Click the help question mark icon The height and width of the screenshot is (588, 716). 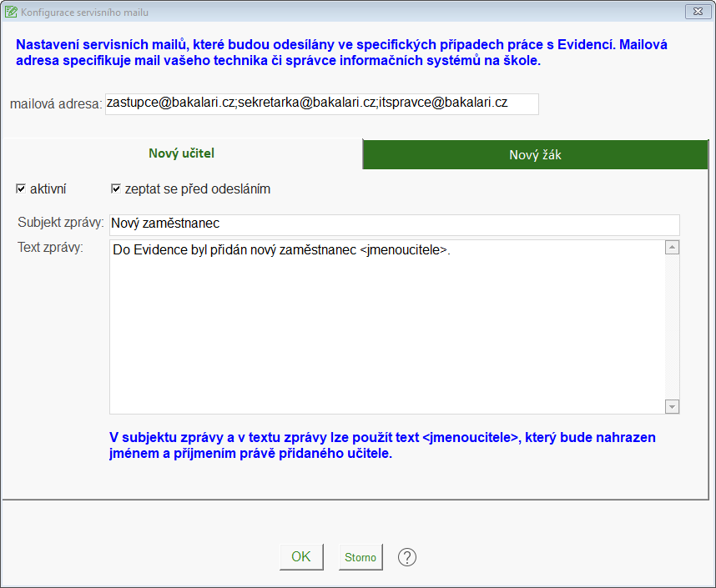(x=406, y=557)
